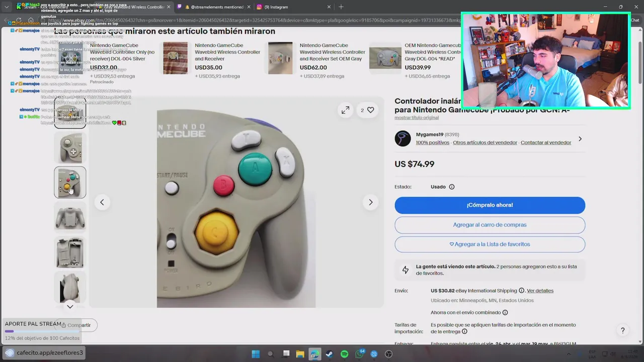Screen dimensions: 644x362
Task: Click Mygames19 seller avatar
Action: tap(403, 139)
